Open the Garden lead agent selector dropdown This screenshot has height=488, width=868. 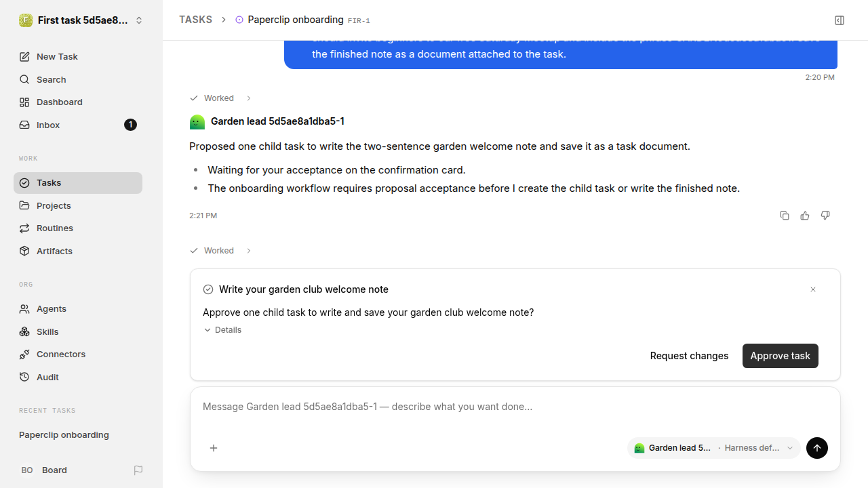[x=714, y=448]
